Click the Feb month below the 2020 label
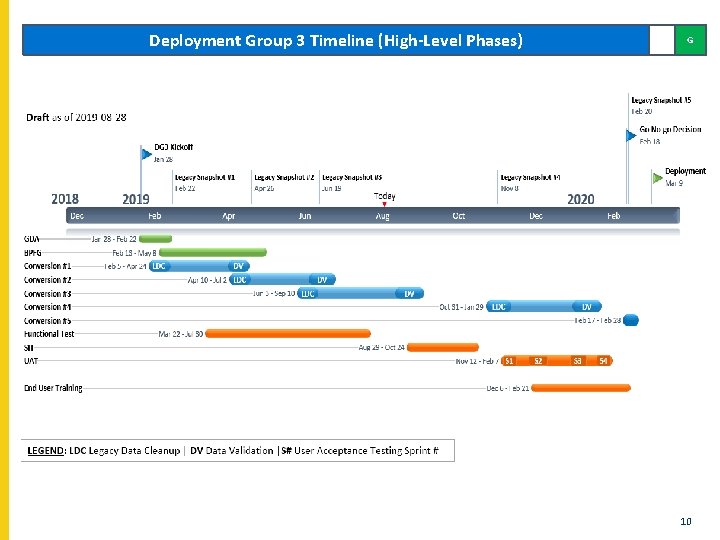720x540 pixels. tap(613, 216)
